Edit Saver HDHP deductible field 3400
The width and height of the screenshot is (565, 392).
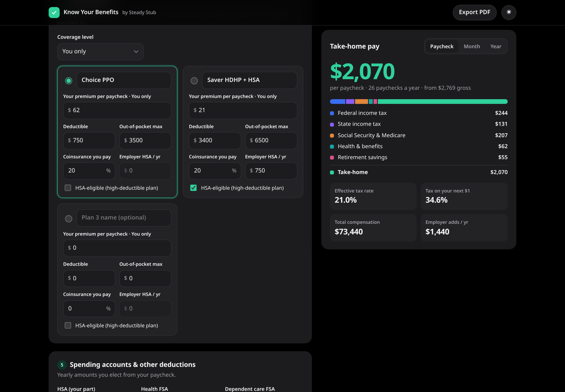215,140
